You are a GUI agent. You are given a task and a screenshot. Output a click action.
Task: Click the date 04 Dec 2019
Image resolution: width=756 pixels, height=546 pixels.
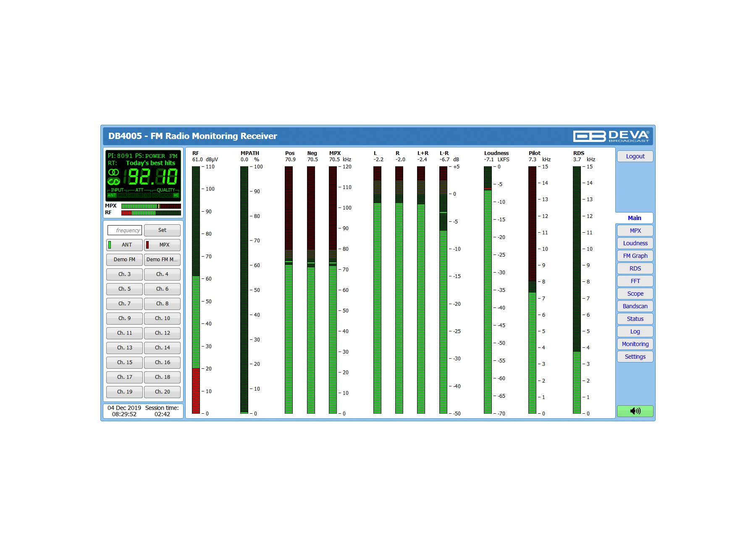coord(124,408)
